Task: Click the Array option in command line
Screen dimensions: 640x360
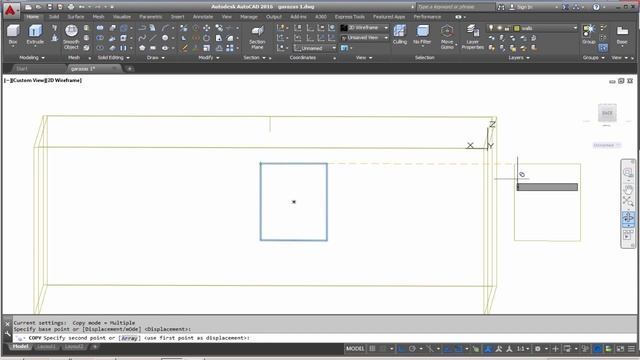Action: tap(129, 338)
